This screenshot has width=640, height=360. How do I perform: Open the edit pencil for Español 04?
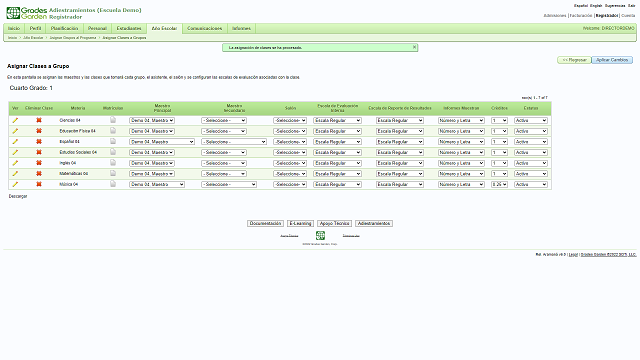(x=15, y=142)
